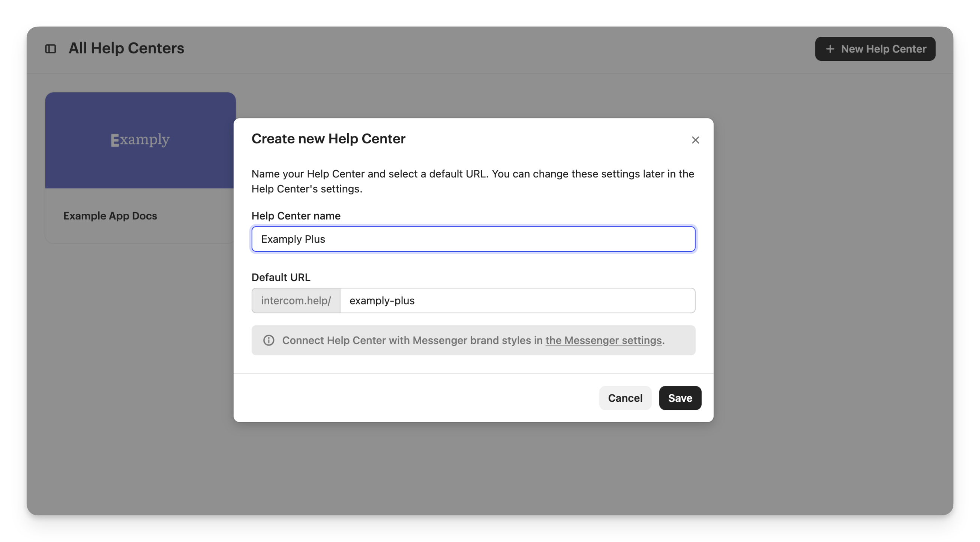Click the intercom.help/ URL prefix

296,300
